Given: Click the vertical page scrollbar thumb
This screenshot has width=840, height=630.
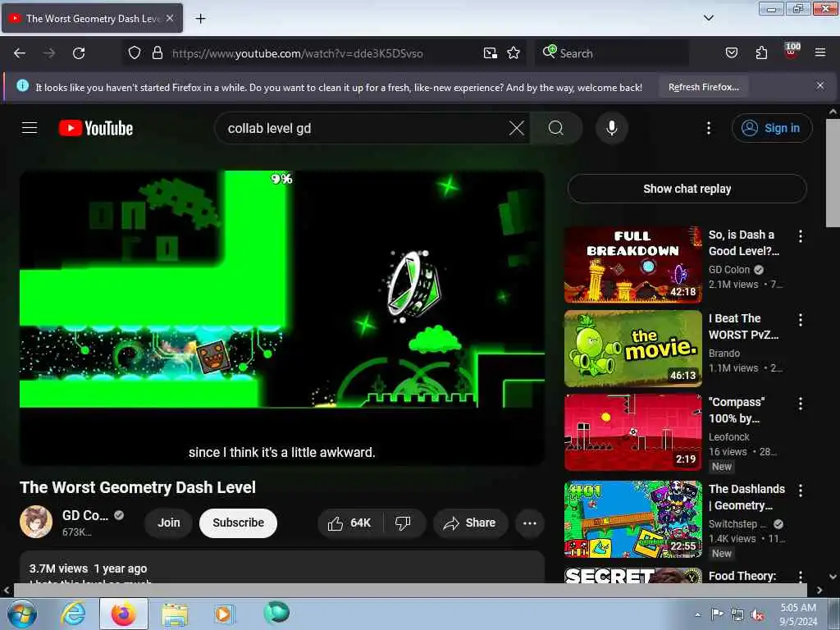Looking at the screenshot, I should pyautogui.click(x=833, y=173).
